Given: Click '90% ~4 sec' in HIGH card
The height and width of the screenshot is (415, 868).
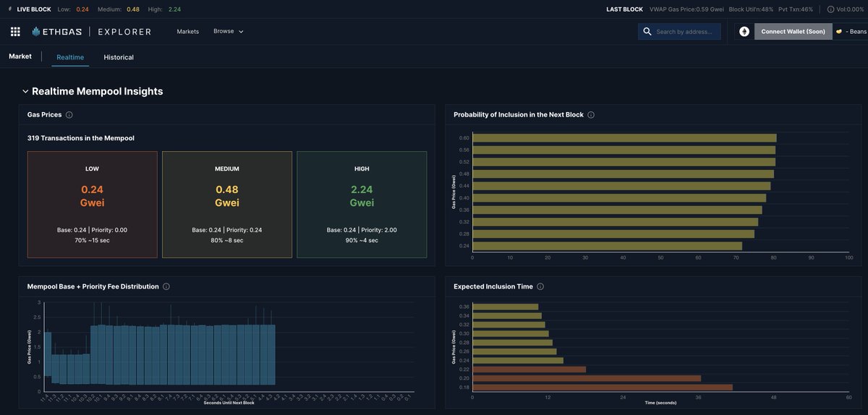Looking at the screenshot, I should [x=362, y=240].
